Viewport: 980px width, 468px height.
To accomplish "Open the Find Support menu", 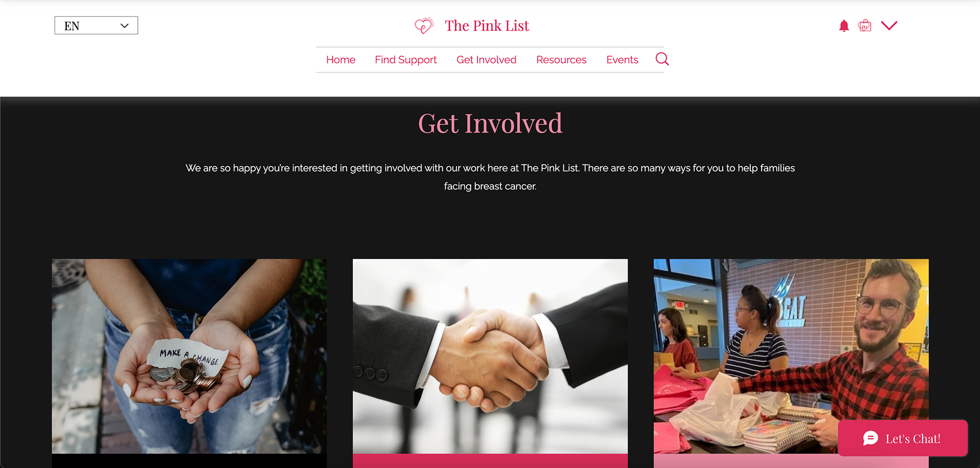I will tap(406, 60).
